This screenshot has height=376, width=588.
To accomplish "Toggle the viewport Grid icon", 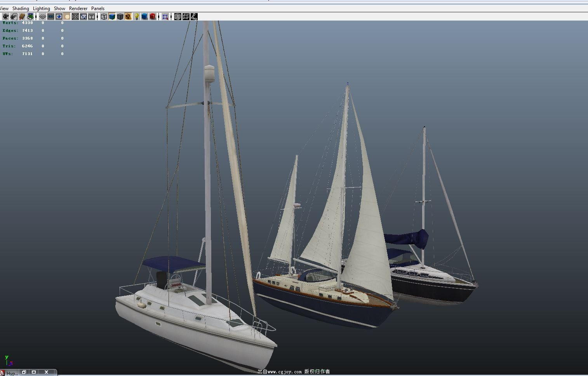I will pyautogui.click(x=43, y=17).
